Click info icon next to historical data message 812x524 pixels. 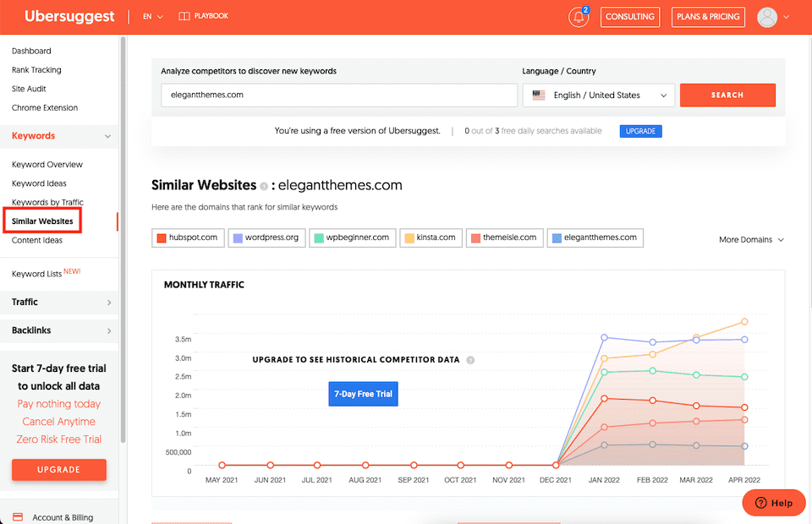click(x=471, y=360)
